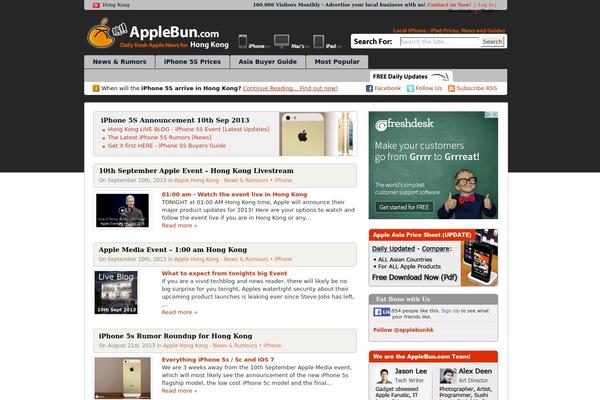Play the Tim Cook event video thumbnail
Viewport: 600px width, 400px height.
coord(122,211)
